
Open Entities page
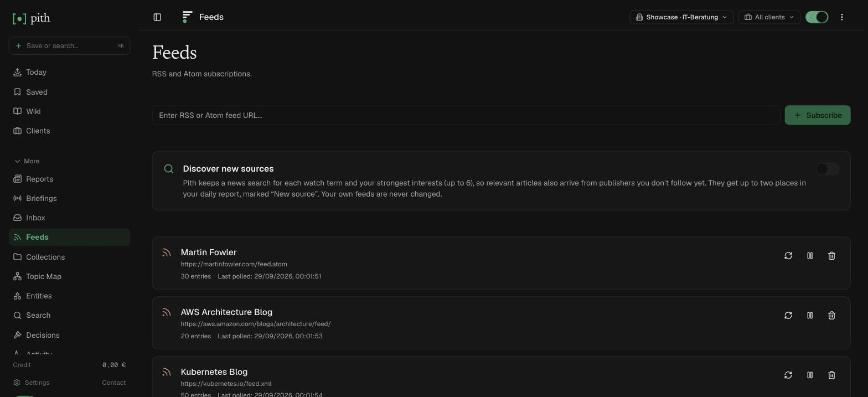(x=69, y=296)
